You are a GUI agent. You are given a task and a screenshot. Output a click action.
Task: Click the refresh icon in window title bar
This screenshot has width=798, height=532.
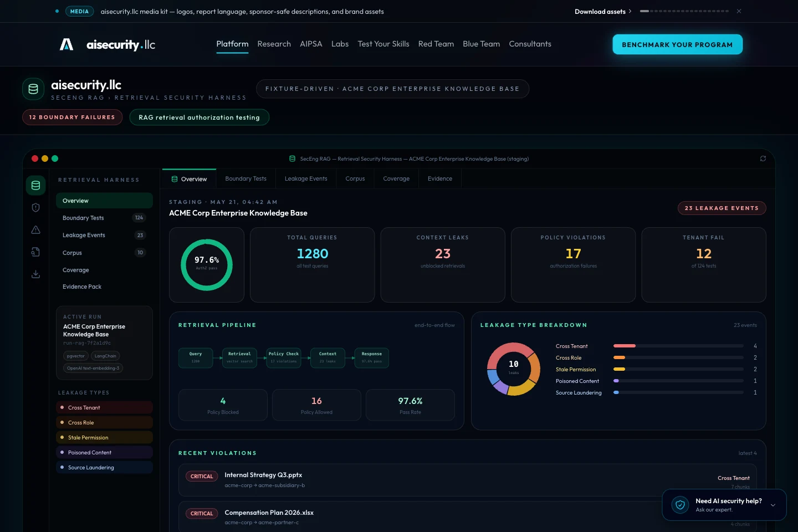point(763,158)
